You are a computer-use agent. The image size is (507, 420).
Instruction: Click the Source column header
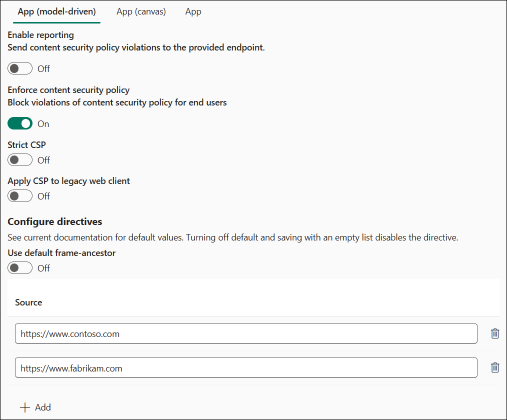(28, 302)
